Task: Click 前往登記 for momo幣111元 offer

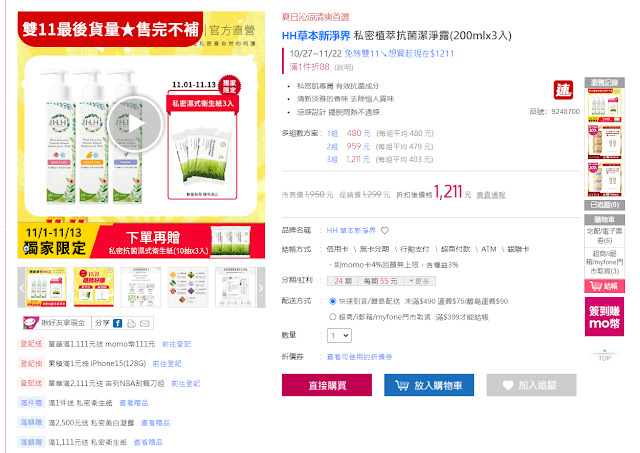Action: [x=176, y=344]
